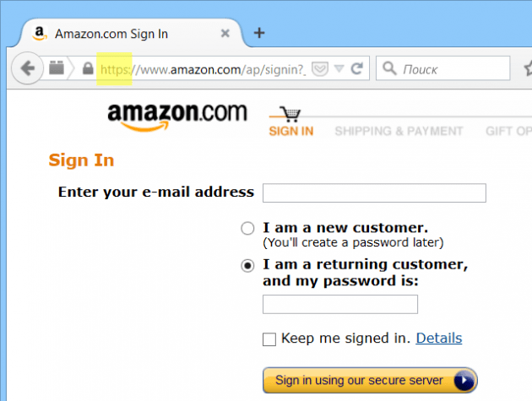532x401 pixels.
Task: Click the Amazon favicon in the tab
Action: pyautogui.click(x=40, y=33)
